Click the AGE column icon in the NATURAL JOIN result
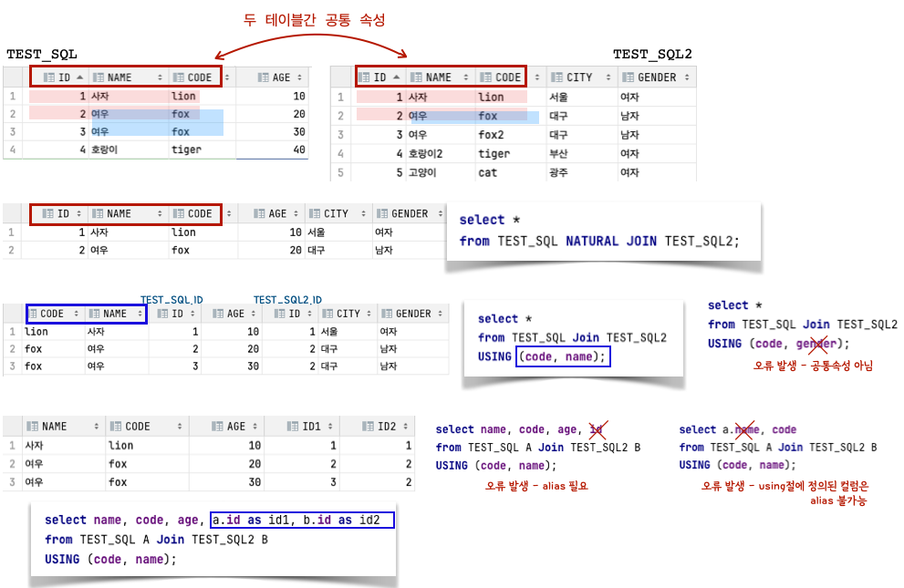904x588 pixels. (x=259, y=213)
